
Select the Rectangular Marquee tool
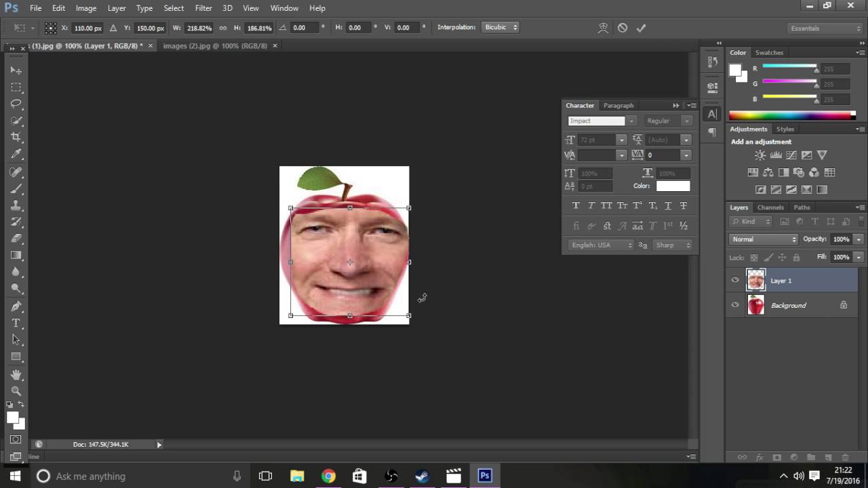[x=16, y=87]
